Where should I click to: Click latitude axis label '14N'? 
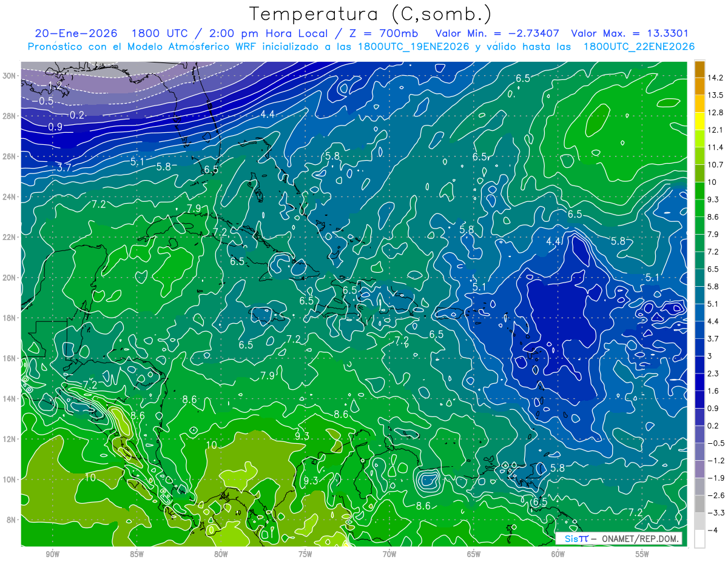[9, 398]
